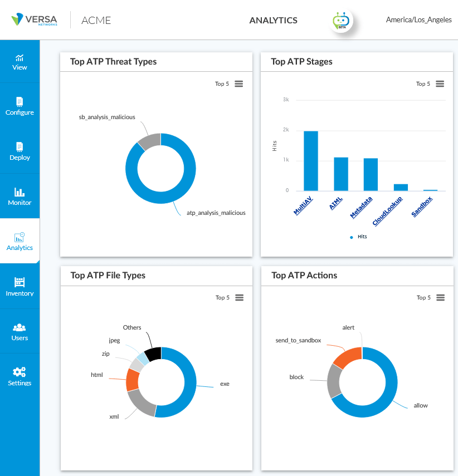Image resolution: width=458 pixels, height=476 pixels.
Task: Change Top 5 in File Types panel
Action: pos(222,297)
